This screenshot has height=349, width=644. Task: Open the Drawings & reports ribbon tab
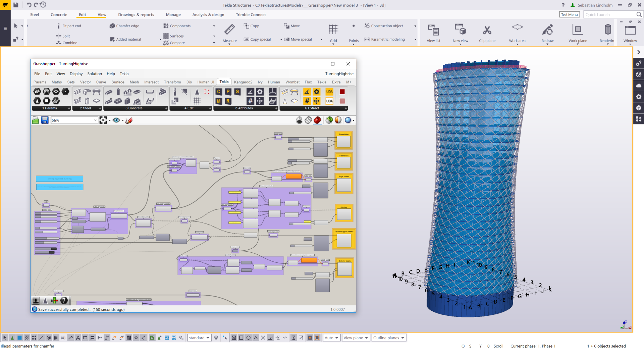pyautogui.click(x=136, y=15)
